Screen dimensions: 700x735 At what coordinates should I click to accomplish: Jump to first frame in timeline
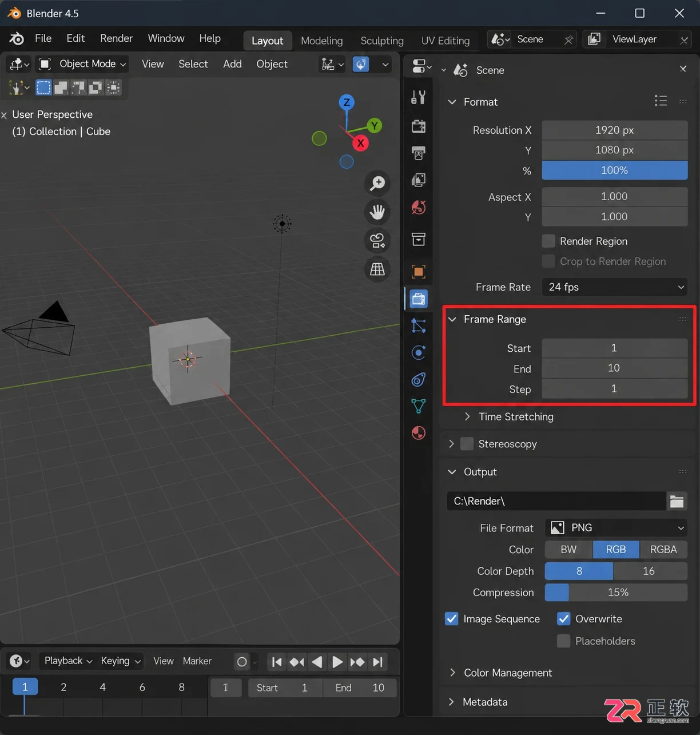click(277, 662)
